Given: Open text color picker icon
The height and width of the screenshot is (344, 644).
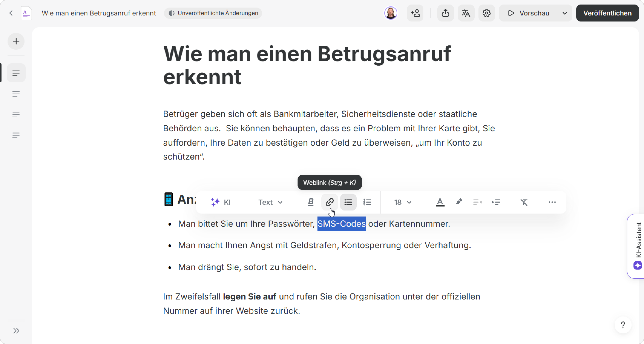Looking at the screenshot, I should coord(440,202).
